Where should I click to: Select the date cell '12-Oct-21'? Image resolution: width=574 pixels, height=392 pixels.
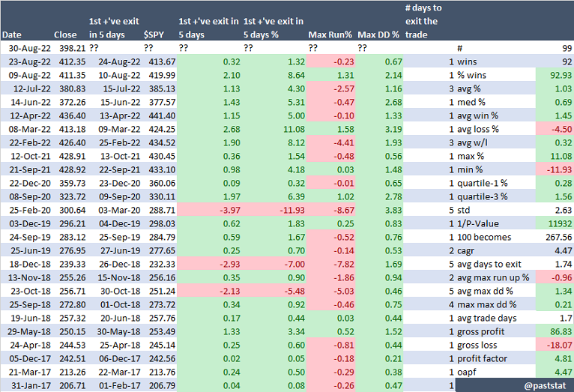(31, 157)
